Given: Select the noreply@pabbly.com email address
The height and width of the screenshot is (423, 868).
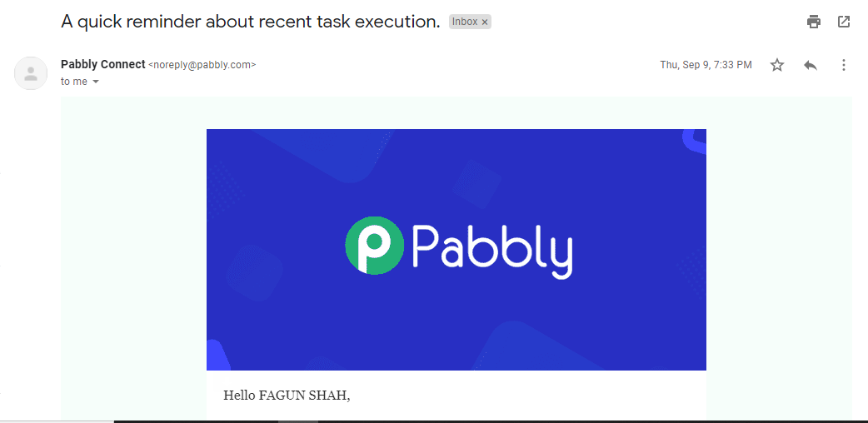Looking at the screenshot, I should coord(202,65).
